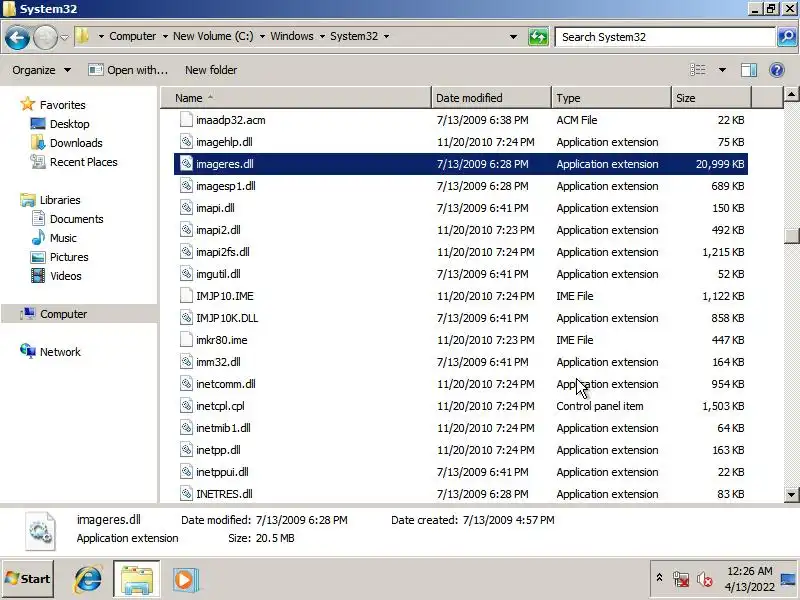Click the Change your view icon
800x600 pixels.
point(698,70)
